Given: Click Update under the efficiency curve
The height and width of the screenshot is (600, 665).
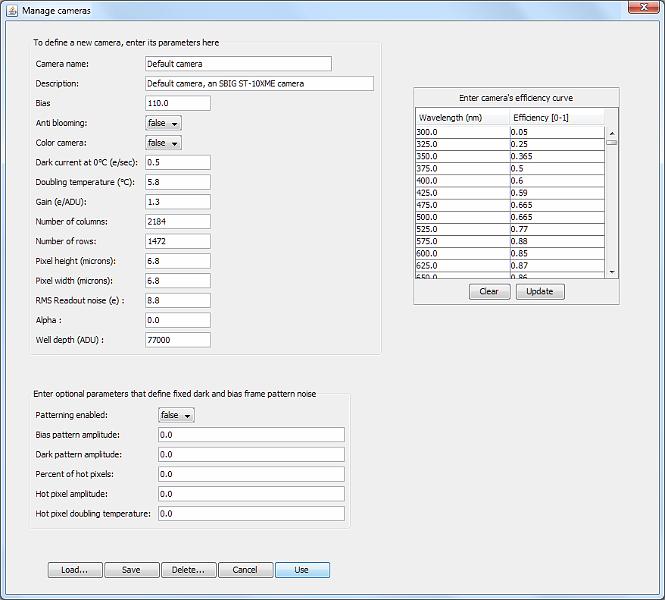Looking at the screenshot, I should [x=539, y=292].
